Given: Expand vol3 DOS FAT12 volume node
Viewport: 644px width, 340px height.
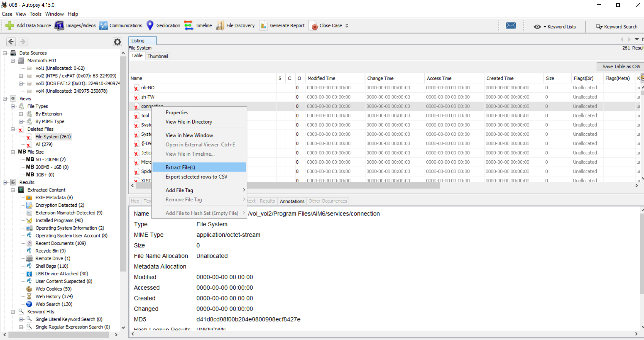Looking at the screenshot, I should tap(21, 83).
